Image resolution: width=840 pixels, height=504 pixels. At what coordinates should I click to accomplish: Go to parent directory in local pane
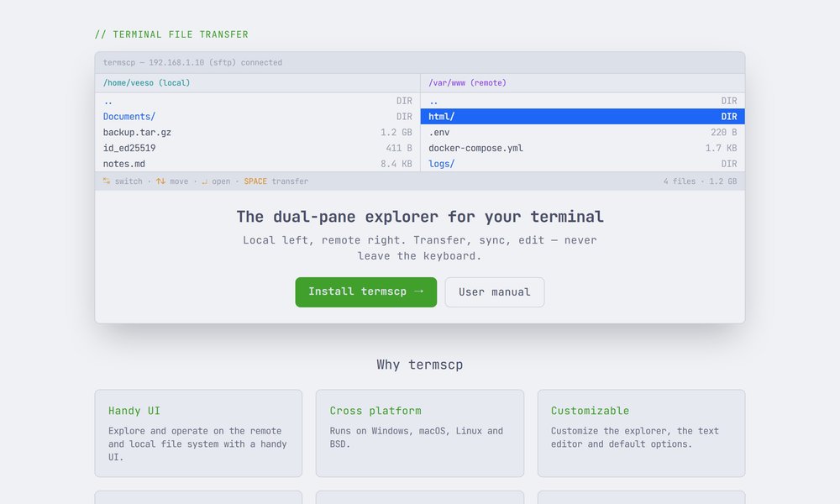click(x=258, y=101)
